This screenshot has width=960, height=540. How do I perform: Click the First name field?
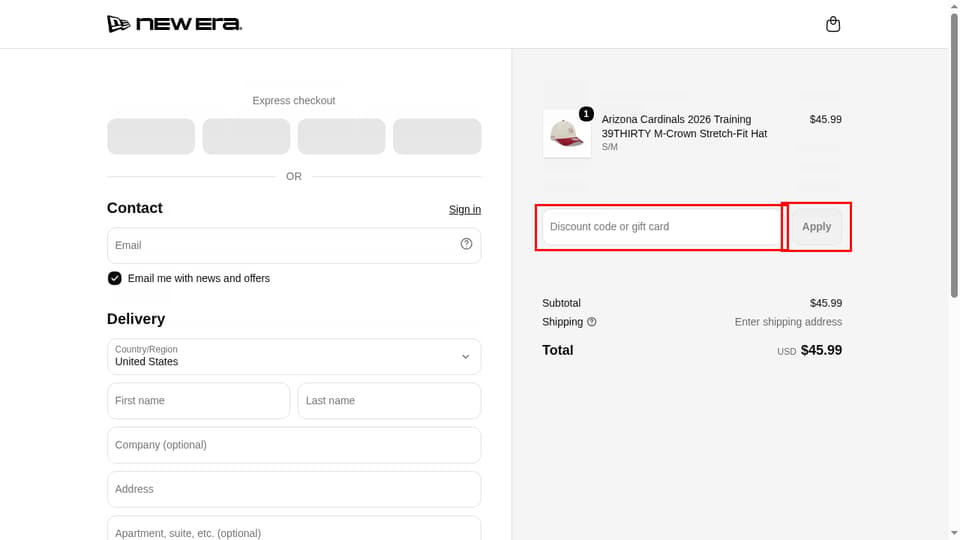tap(198, 400)
